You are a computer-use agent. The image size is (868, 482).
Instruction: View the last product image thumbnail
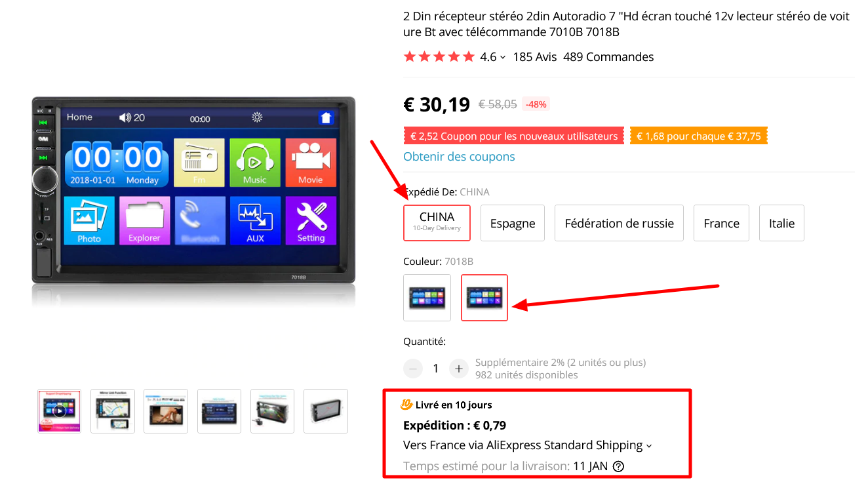click(x=326, y=411)
